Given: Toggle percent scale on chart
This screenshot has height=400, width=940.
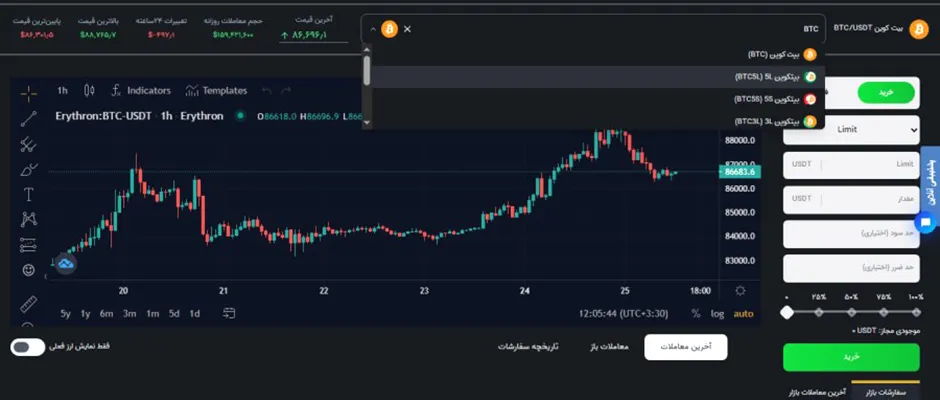Looking at the screenshot, I should (695, 313).
